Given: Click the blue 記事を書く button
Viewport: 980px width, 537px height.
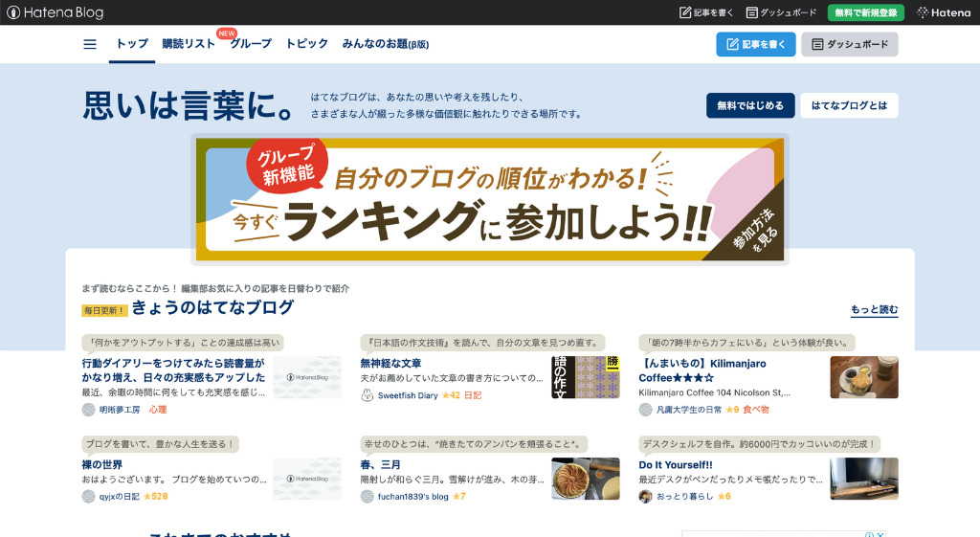Looking at the screenshot, I should pyautogui.click(x=756, y=44).
